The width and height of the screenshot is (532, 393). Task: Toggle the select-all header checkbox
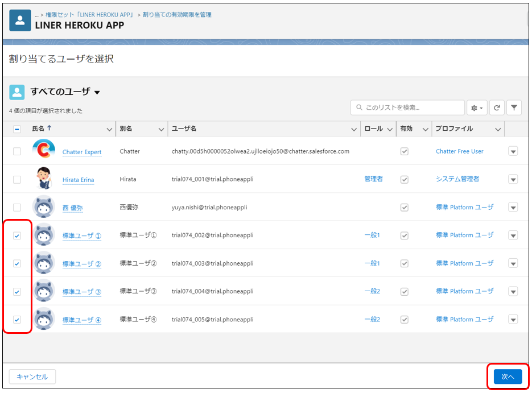(x=17, y=129)
